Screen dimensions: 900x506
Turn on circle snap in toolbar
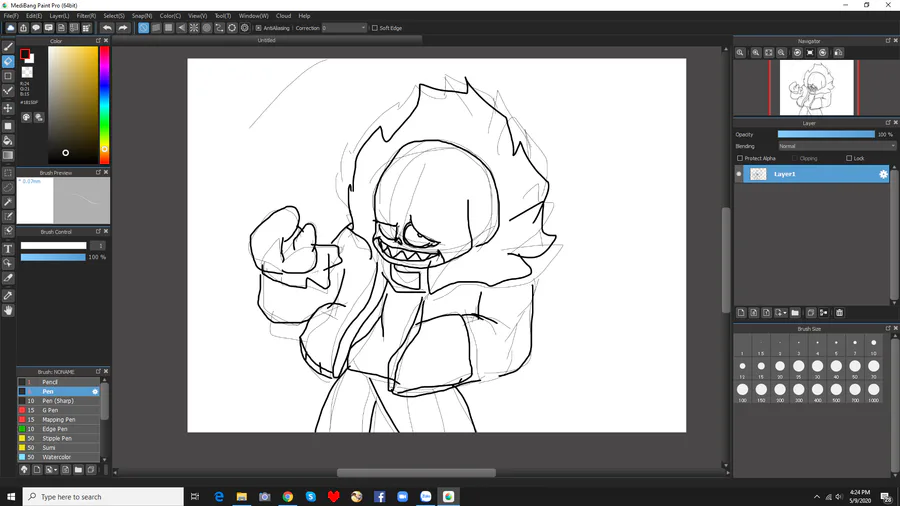(207, 28)
